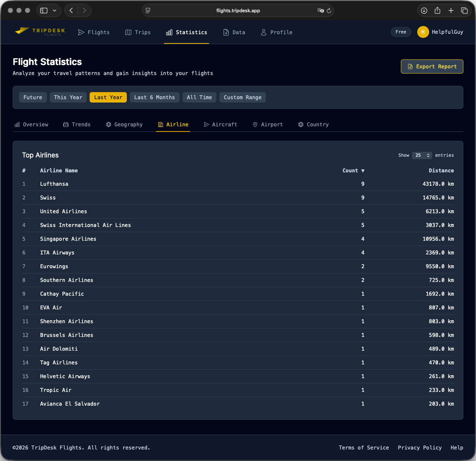Open the Trips nav item
This screenshot has width=476, height=461.
click(x=138, y=32)
